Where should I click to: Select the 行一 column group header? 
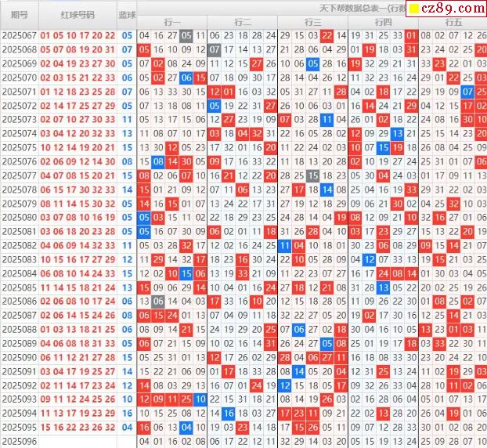[x=172, y=23]
